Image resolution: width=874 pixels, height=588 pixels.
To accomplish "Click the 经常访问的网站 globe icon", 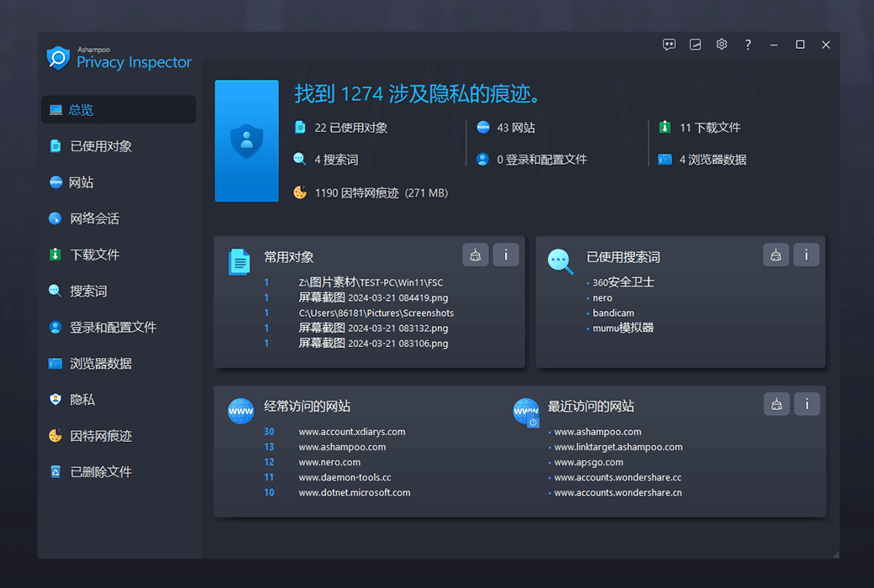I will [241, 412].
